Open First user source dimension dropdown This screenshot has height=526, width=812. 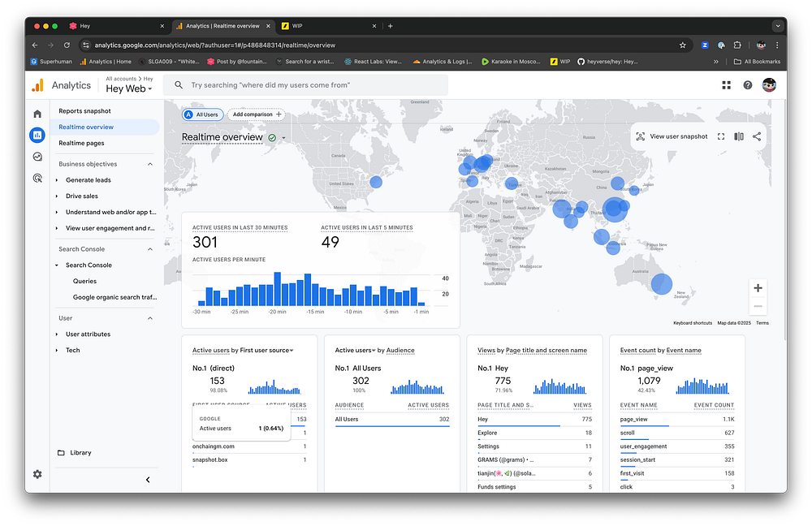click(x=265, y=351)
